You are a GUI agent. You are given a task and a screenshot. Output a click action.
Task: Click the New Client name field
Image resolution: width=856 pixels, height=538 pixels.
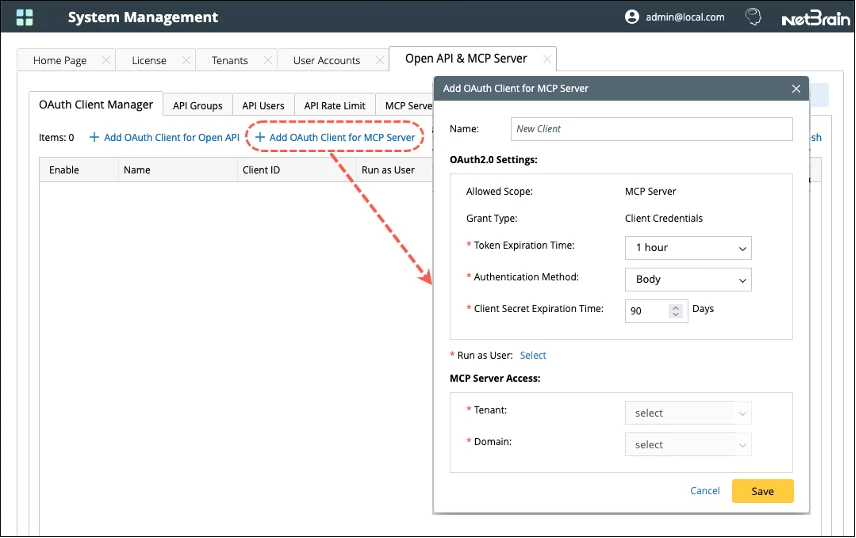pyautogui.click(x=651, y=129)
